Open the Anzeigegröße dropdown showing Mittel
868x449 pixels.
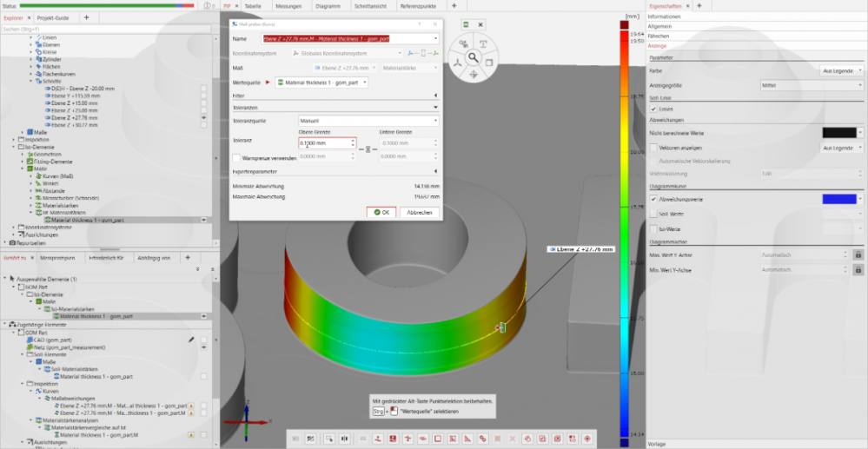[x=811, y=86]
